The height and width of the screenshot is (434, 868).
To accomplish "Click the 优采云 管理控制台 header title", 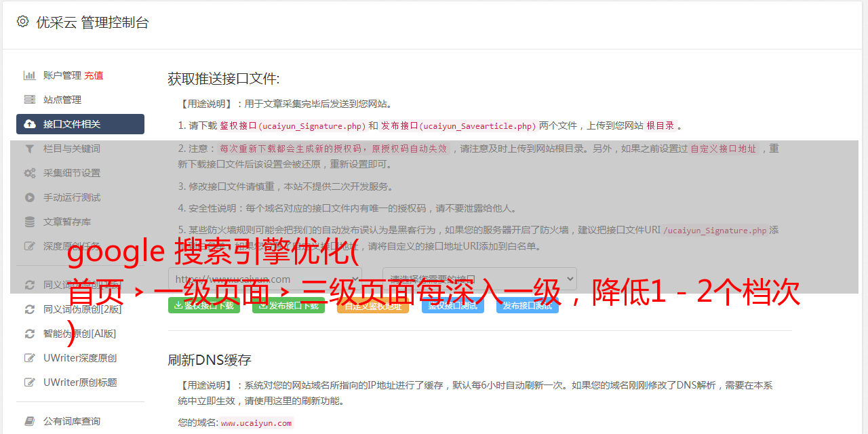I will click(x=92, y=22).
